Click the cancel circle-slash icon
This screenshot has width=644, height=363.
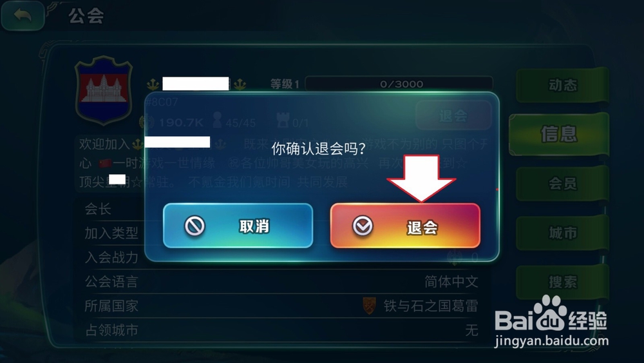pos(194,226)
